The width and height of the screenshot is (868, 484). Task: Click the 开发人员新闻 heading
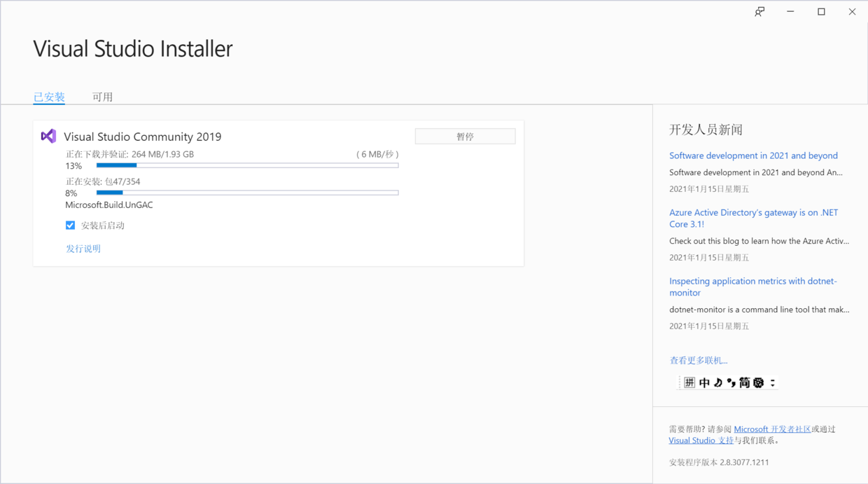[x=706, y=130]
